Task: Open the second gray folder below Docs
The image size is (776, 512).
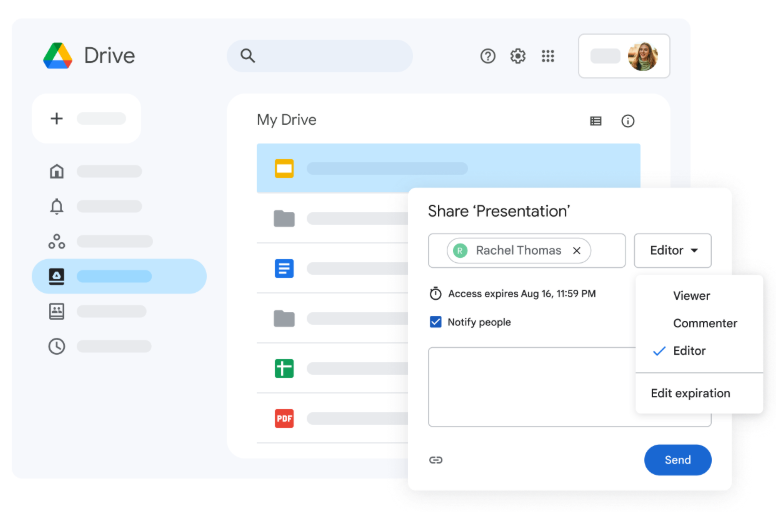Action: [x=333, y=318]
